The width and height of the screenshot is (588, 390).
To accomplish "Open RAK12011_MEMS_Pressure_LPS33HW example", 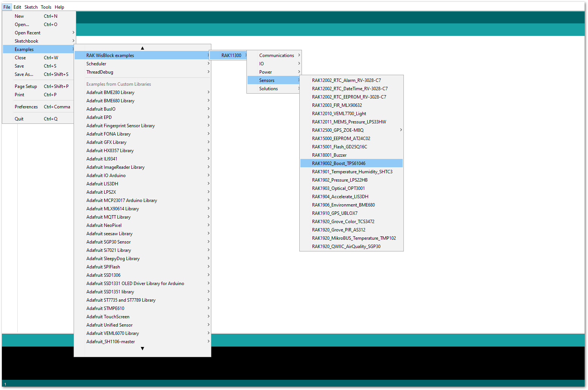I will coord(351,122).
